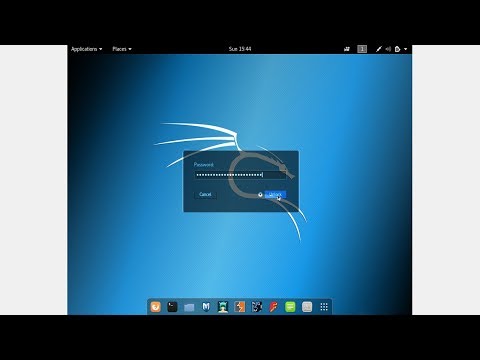480x360 pixels.
Task: Open the Files folder icon in dock
Action: [189, 307]
